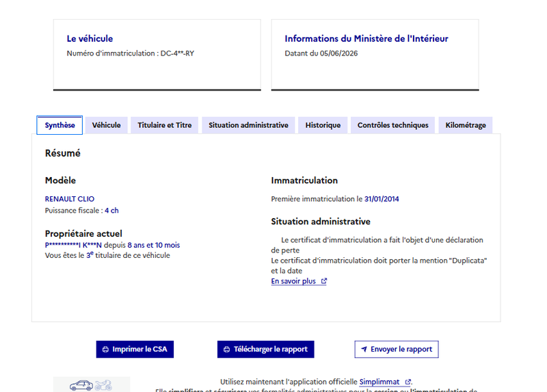The width and height of the screenshot is (547, 392).
Task: Select the RENAULT CLIO model text
Action: 70,199
